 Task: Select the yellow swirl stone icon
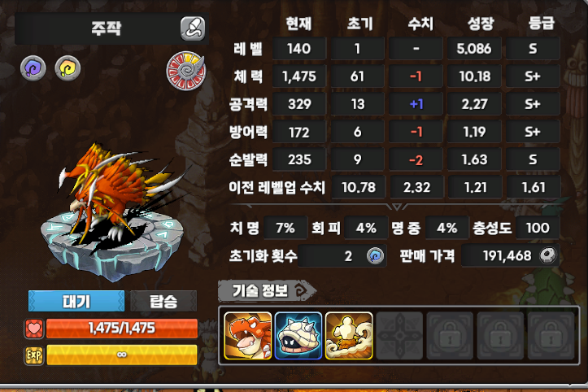tap(68, 68)
